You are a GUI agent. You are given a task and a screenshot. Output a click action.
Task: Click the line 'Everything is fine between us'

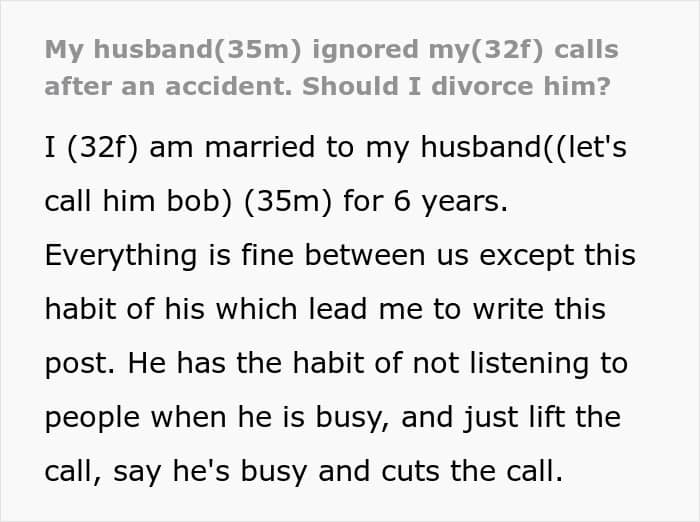pos(257,255)
